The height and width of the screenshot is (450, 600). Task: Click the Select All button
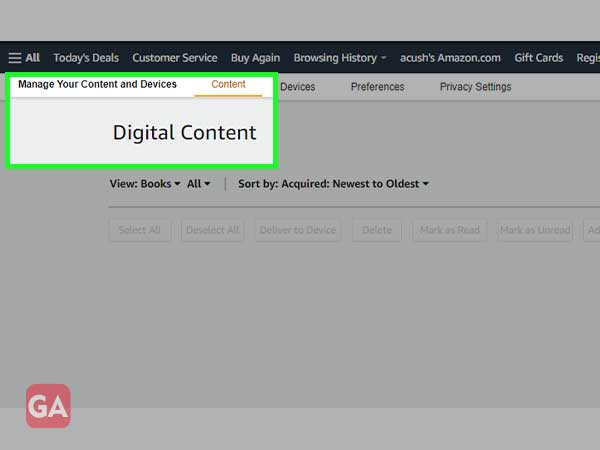coord(140,230)
